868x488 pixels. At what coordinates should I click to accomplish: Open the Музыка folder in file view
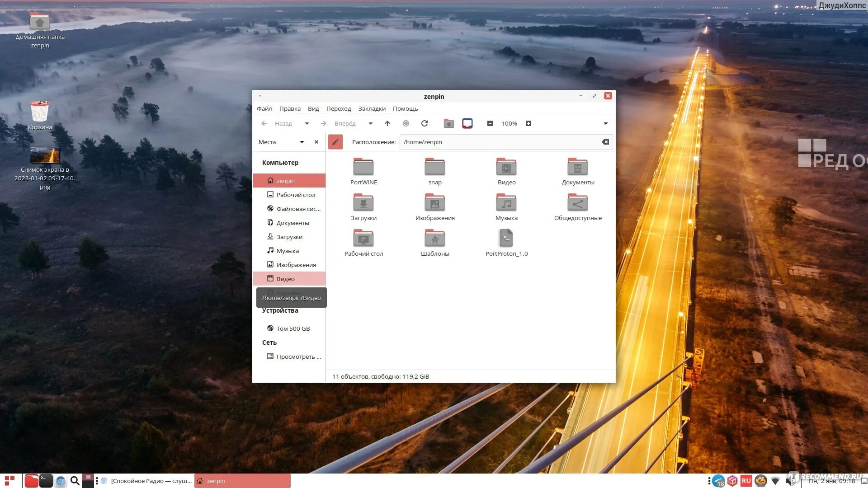click(506, 207)
